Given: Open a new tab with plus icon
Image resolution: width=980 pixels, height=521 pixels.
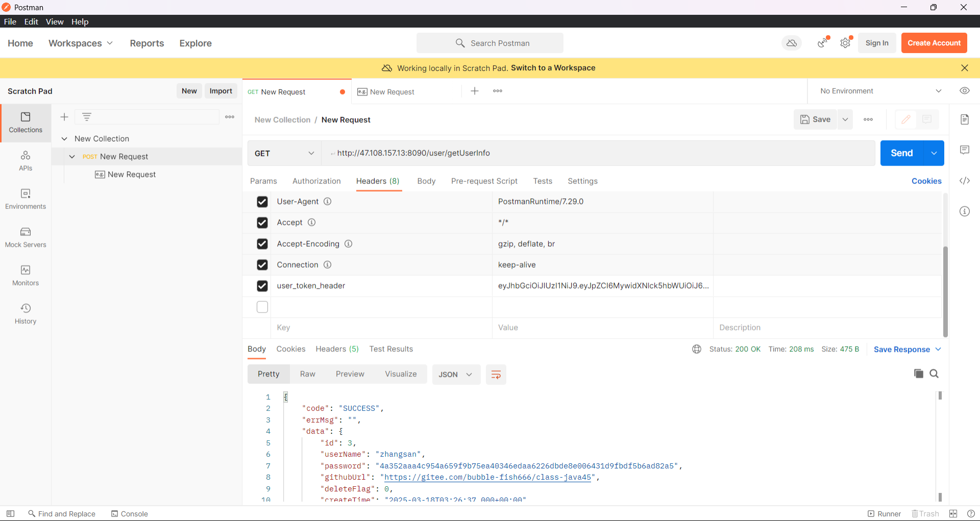Looking at the screenshot, I should [475, 91].
